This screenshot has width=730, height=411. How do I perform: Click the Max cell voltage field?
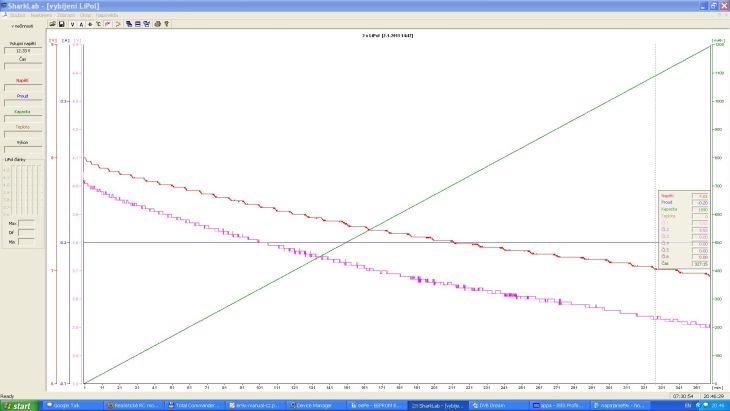(26, 223)
